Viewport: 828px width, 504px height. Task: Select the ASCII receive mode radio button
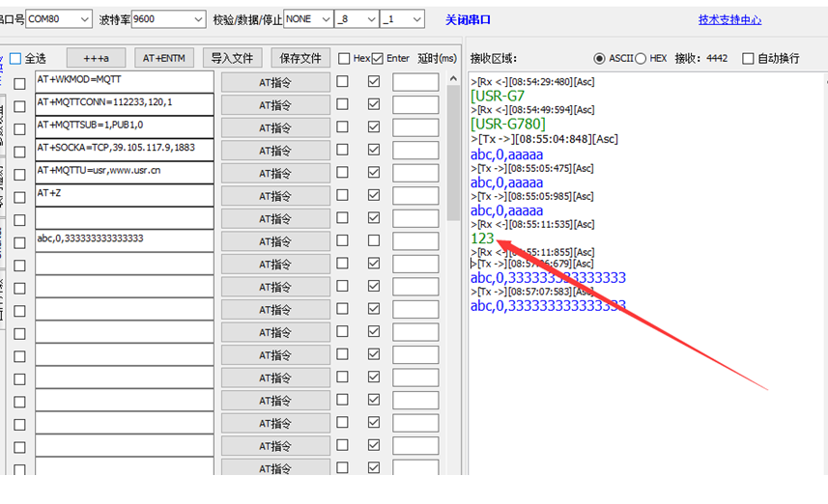(x=600, y=59)
